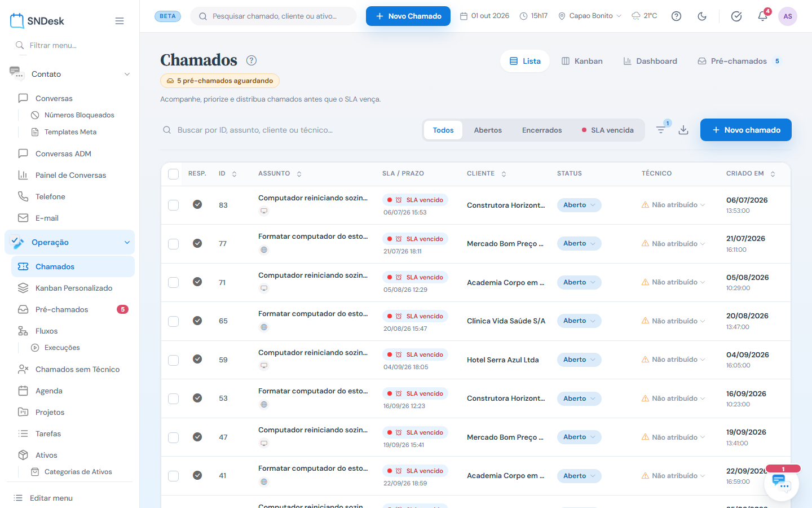
Task: Tick the select-all checkbox in table header
Action: [174, 174]
